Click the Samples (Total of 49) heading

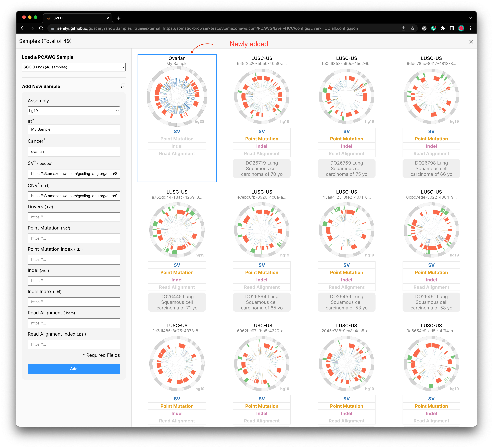pos(45,41)
